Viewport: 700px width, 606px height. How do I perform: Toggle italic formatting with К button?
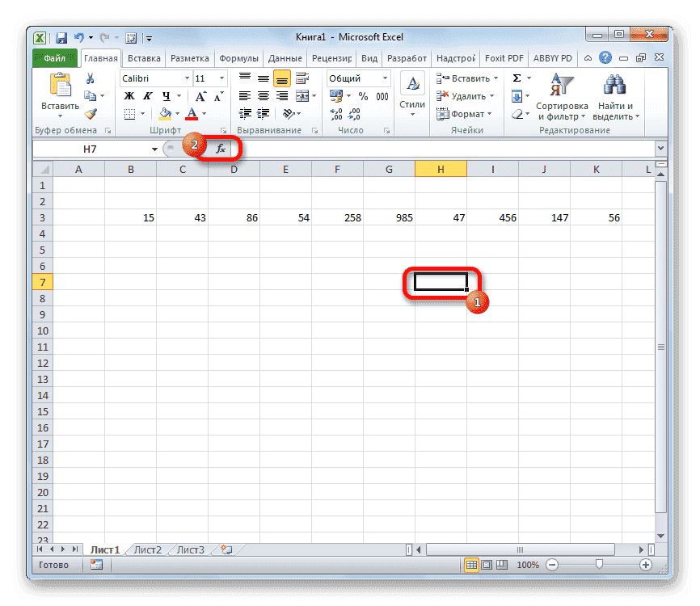(149, 95)
